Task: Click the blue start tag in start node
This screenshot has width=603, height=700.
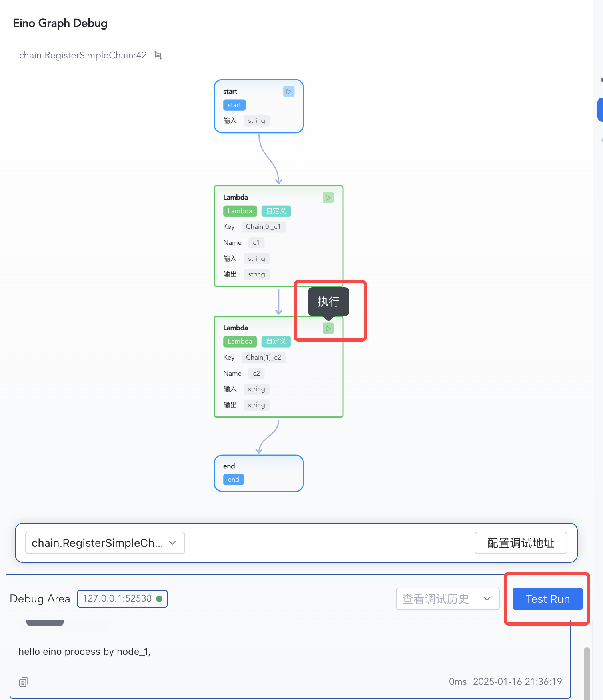Action: coord(234,105)
